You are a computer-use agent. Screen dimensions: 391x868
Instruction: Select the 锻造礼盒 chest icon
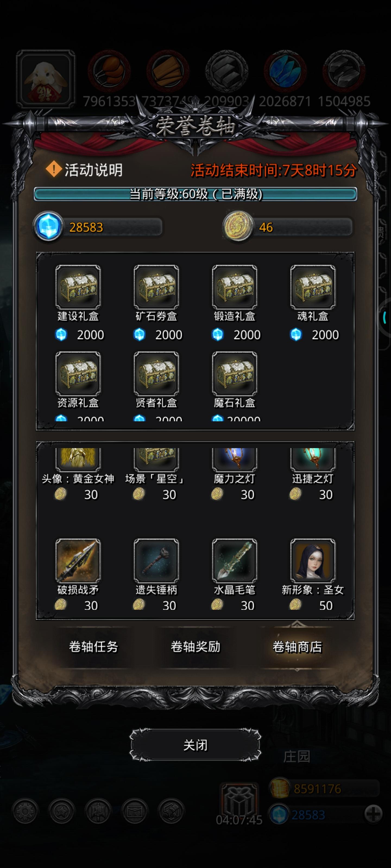[x=235, y=287]
